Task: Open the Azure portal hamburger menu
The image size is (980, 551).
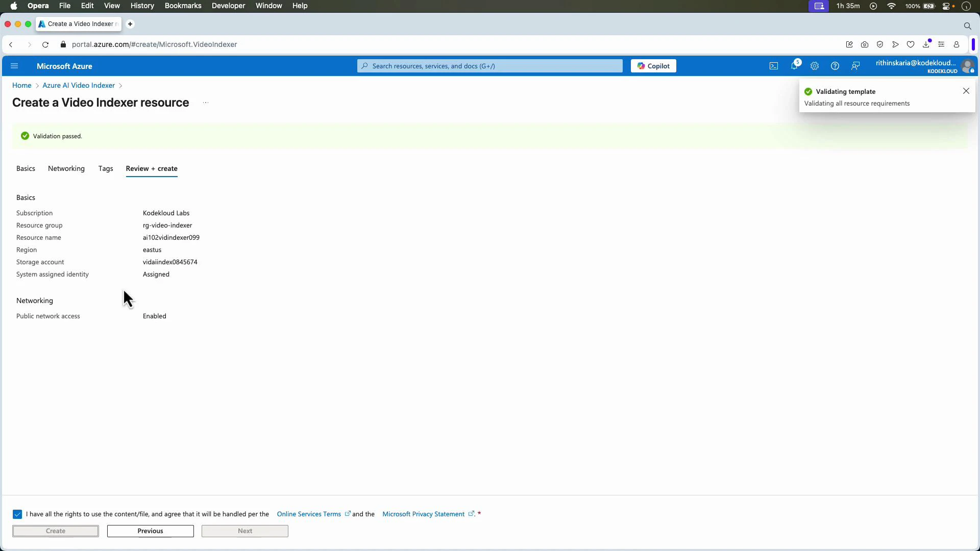Action: coord(14,66)
